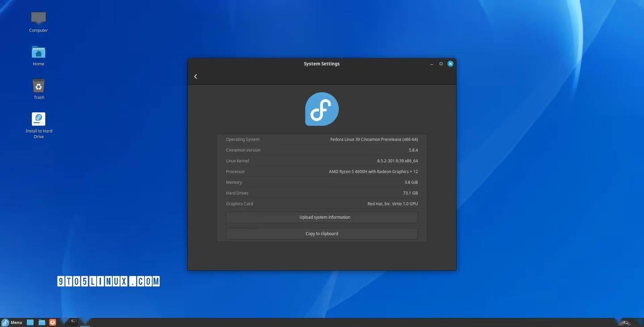This screenshot has width=644, height=327.
Task: Select the Cinnamon Version 5.8.4 value
Action: coord(413,150)
